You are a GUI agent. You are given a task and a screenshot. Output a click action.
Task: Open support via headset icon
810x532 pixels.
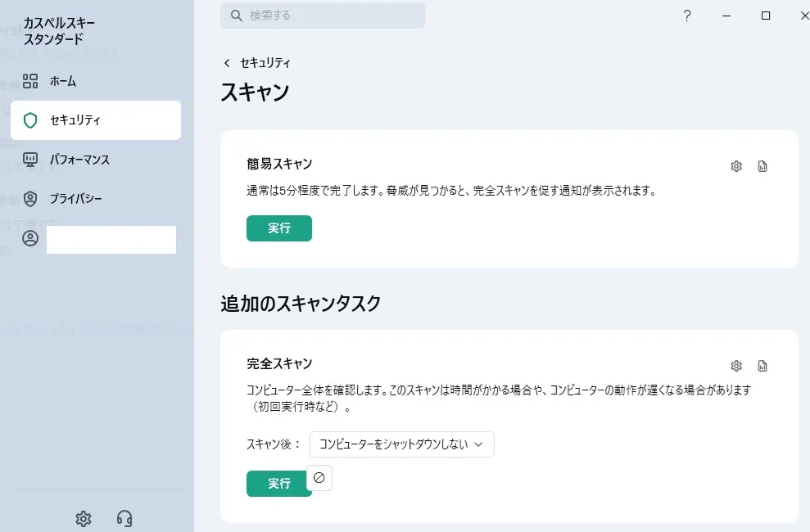[124, 519]
